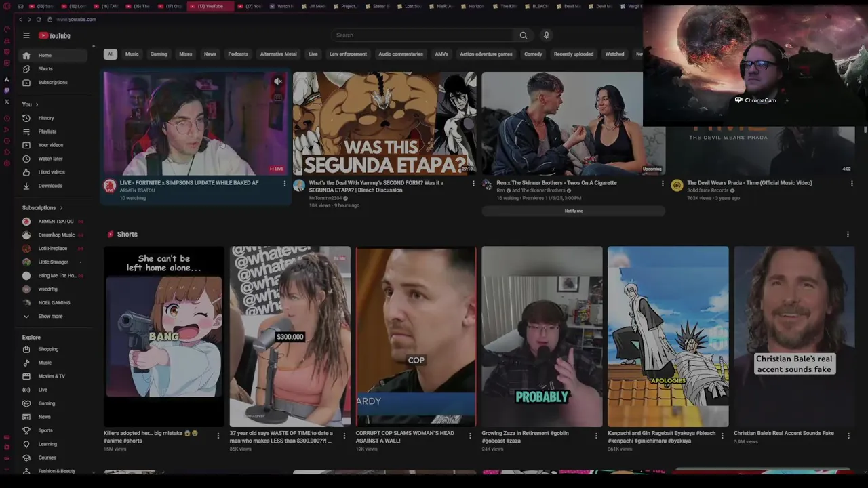Open Sports under Explore
Image resolution: width=868 pixels, height=488 pixels.
(54, 430)
